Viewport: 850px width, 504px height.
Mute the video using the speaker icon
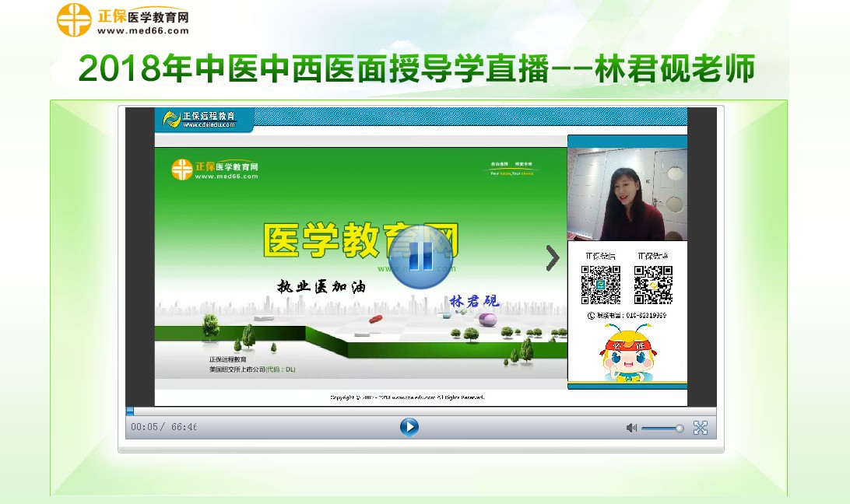pyautogui.click(x=631, y=428)
